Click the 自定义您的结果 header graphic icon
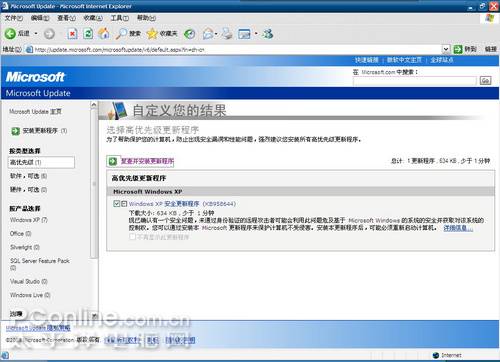The width and height of the screenshot is (500, 362). click(117, 111)
